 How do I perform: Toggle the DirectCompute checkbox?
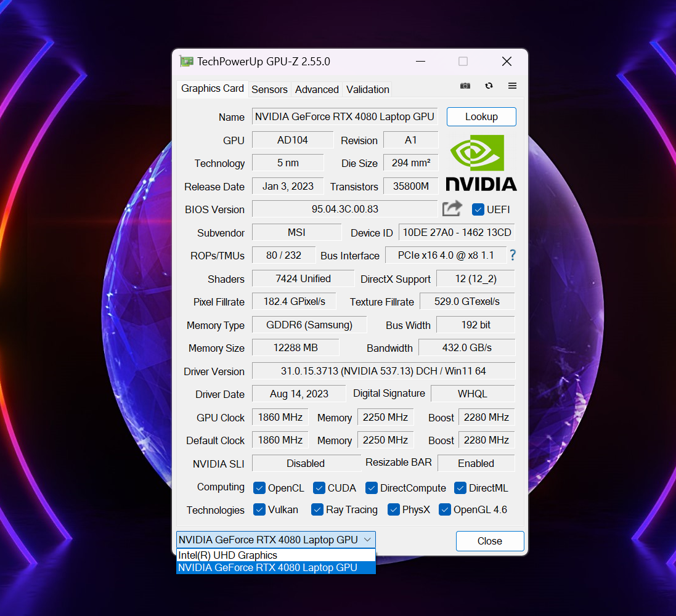[371, 488]
